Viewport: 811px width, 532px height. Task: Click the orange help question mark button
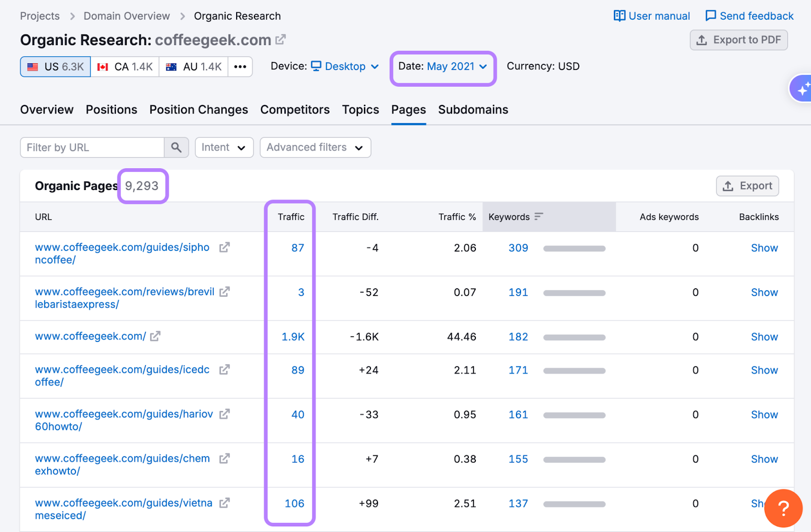[783, 508]
